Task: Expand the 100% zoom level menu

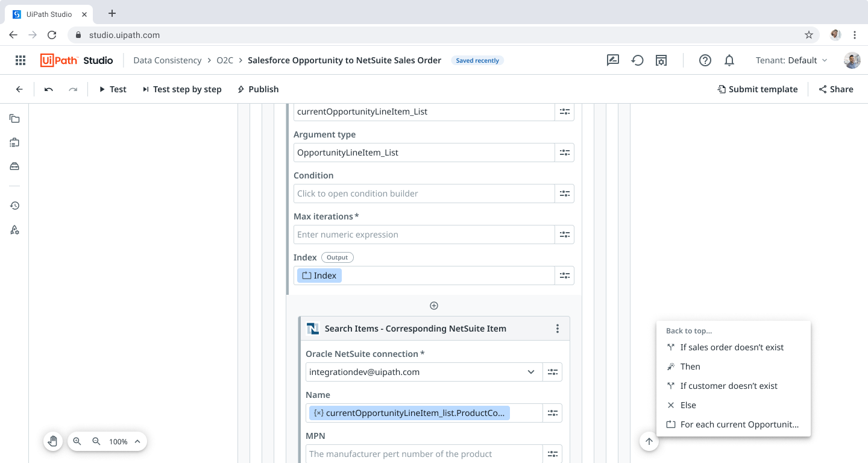Action: (125, 441)
